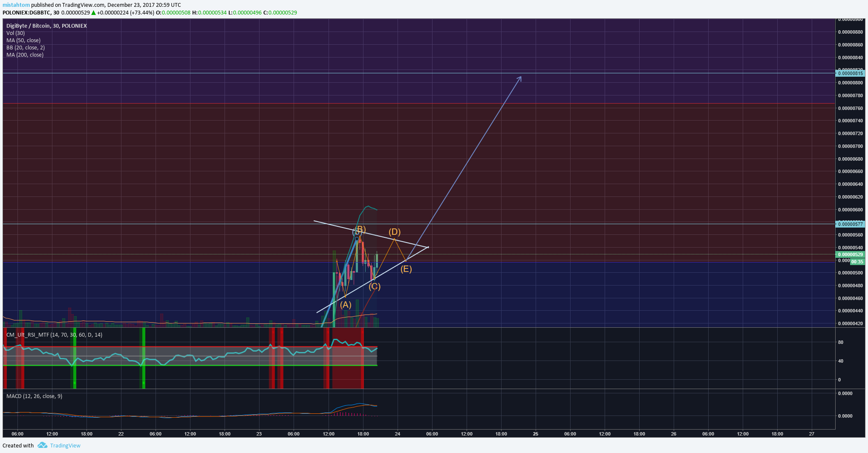
Task: Open the mistahtom author link
Action: [16, 5]
